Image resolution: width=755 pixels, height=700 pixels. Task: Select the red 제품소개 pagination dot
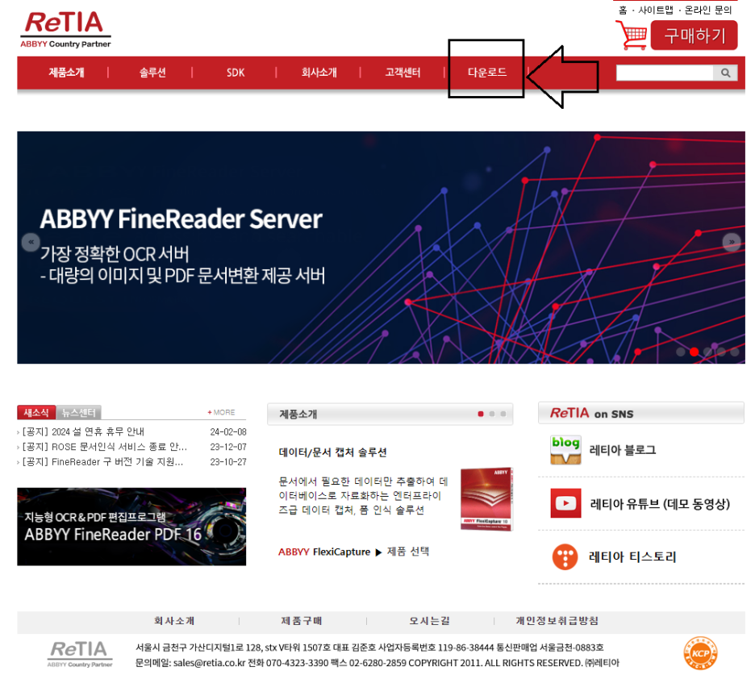481,414
